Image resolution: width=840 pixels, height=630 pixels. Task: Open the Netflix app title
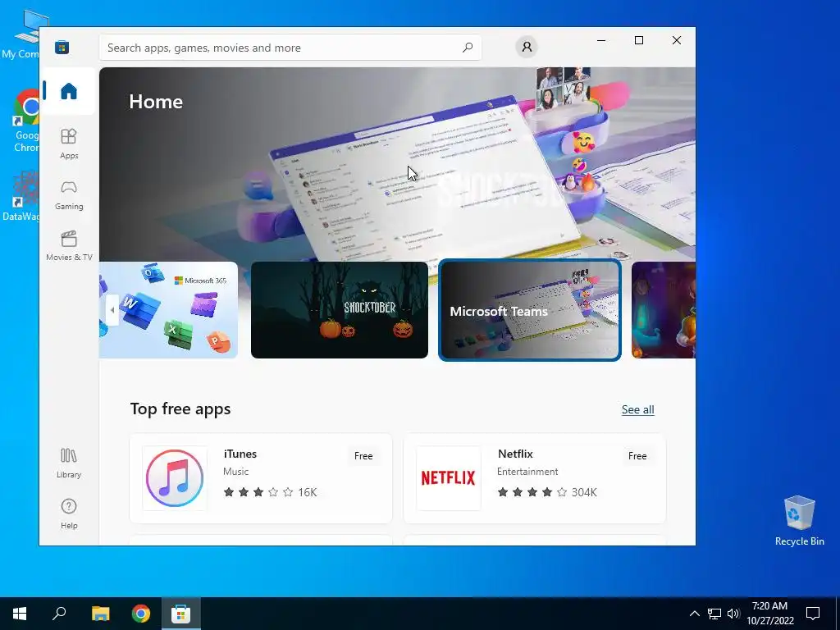pyautogui.click(x=515, y=454)
